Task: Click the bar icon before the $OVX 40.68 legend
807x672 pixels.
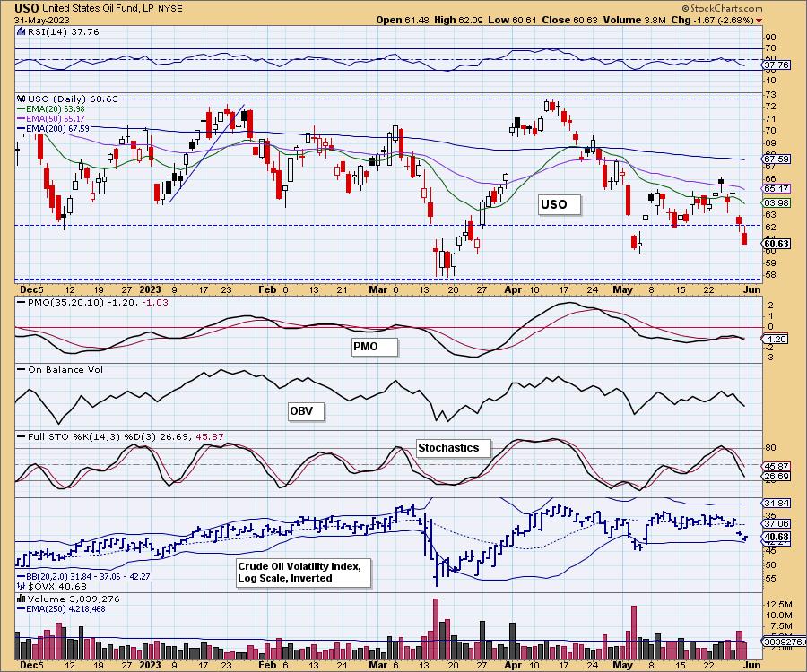Action: [x=22, y=586]
